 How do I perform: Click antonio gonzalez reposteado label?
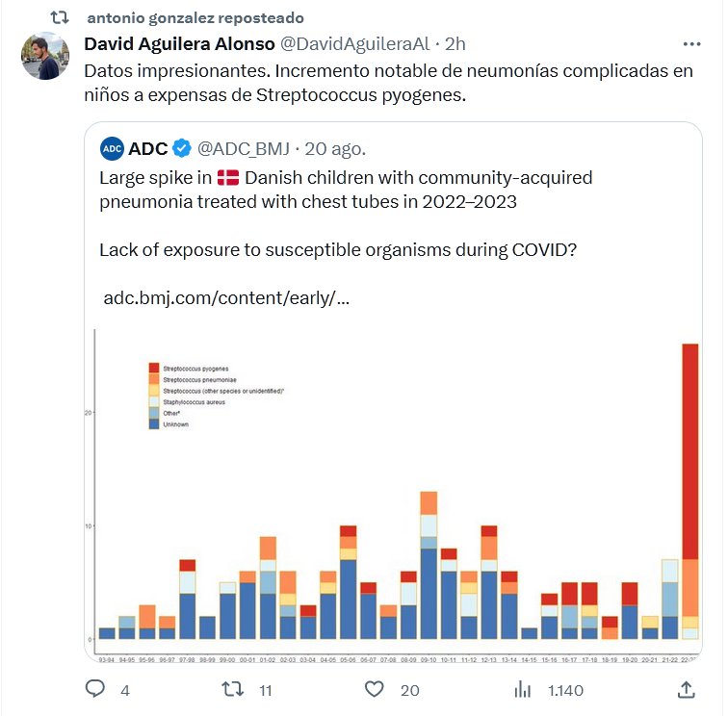pos(195,18)
